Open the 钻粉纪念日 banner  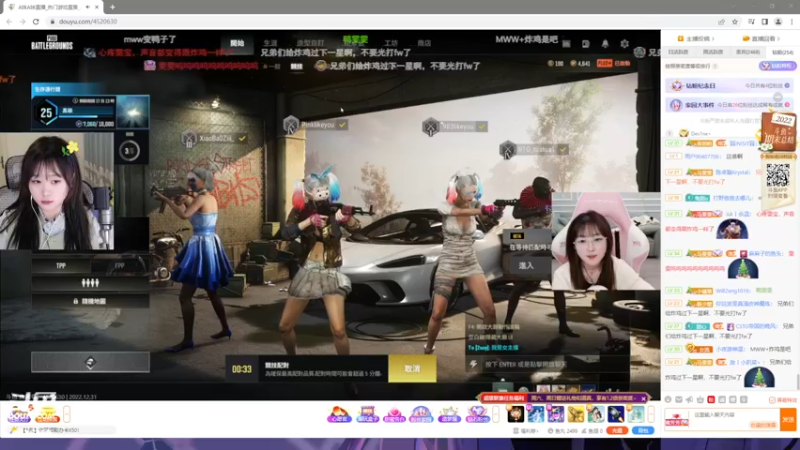coord(729,86)
